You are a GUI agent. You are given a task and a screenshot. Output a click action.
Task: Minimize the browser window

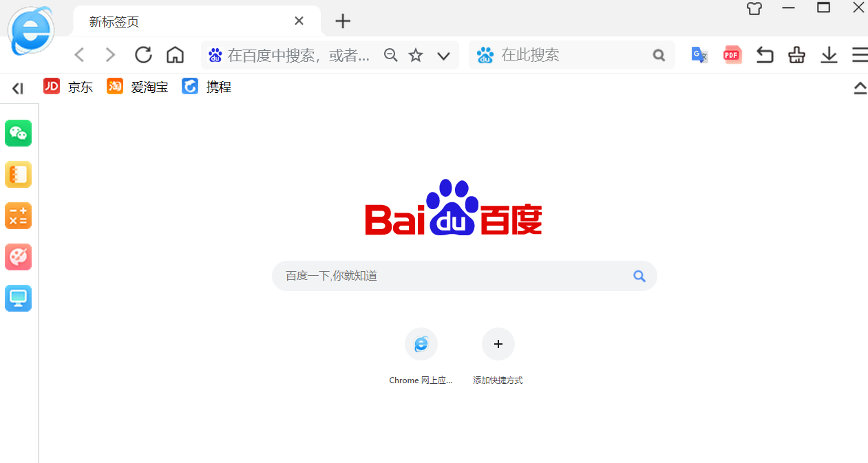pyautogui.click(x=789, y=8)
